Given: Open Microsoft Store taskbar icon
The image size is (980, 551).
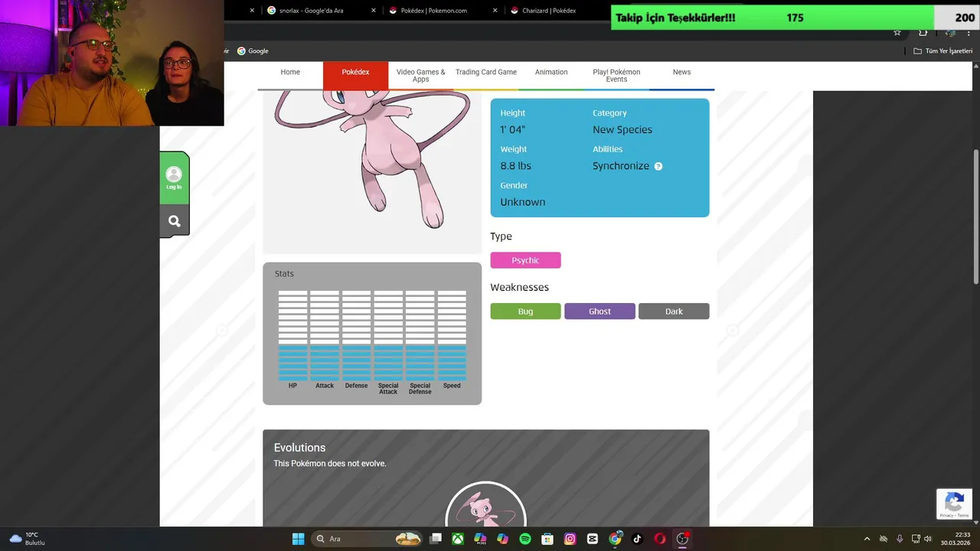Looking at the screenshot, I should [547, 539].
